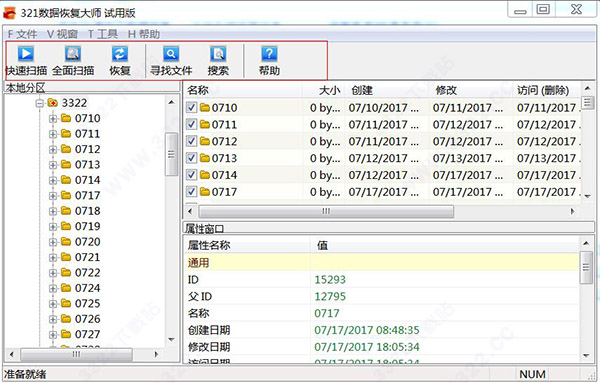Click the 父 ID value 12795
This screenshot has width=600, height=383.
click(x=330, y=297)
